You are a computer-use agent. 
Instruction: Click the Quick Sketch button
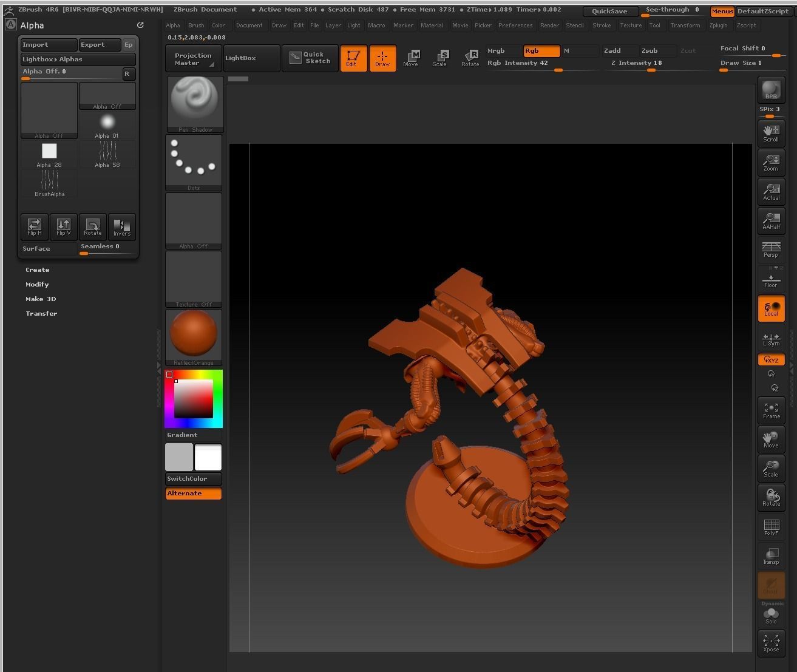point(310,58)
